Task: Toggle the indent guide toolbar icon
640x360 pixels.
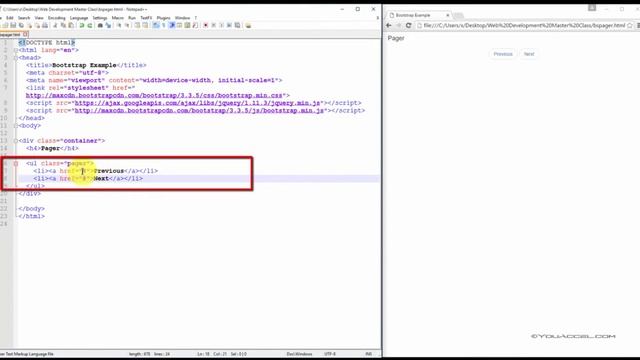Action: pyautogui.click(x=172, y=25)
